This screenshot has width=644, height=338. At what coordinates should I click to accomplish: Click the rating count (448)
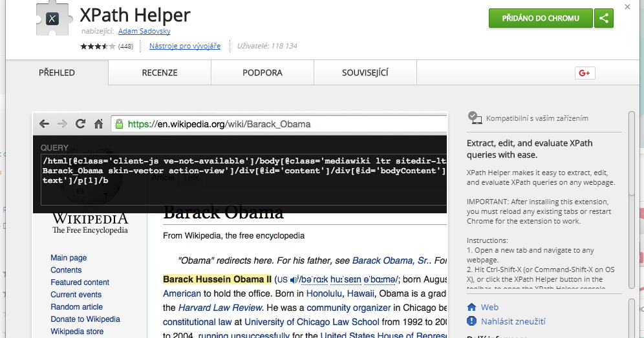pos(125,47)
